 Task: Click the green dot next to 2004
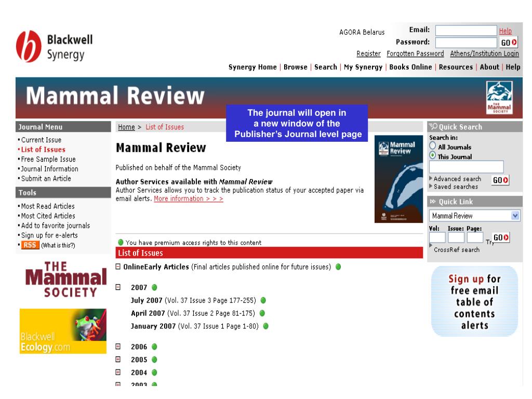tap(154, 373)
